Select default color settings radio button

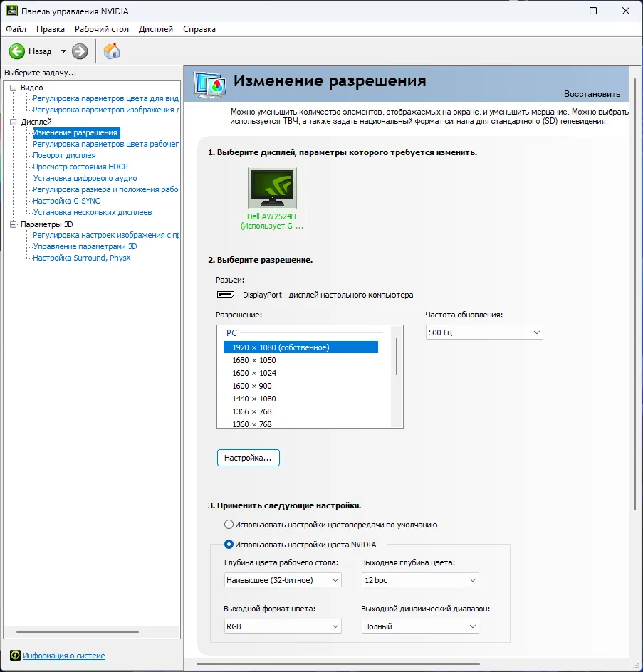229,525
